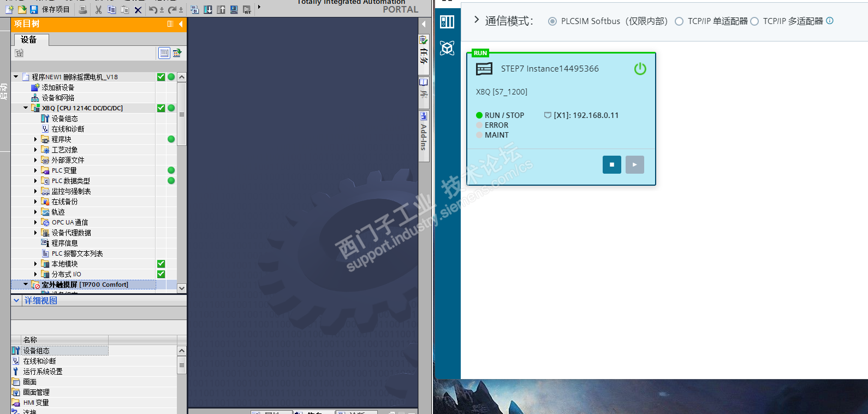This screenshot has height=414, width=868.
Task: Click the Download to device icon
Action: pyautogui.click(x=208, y=9)
